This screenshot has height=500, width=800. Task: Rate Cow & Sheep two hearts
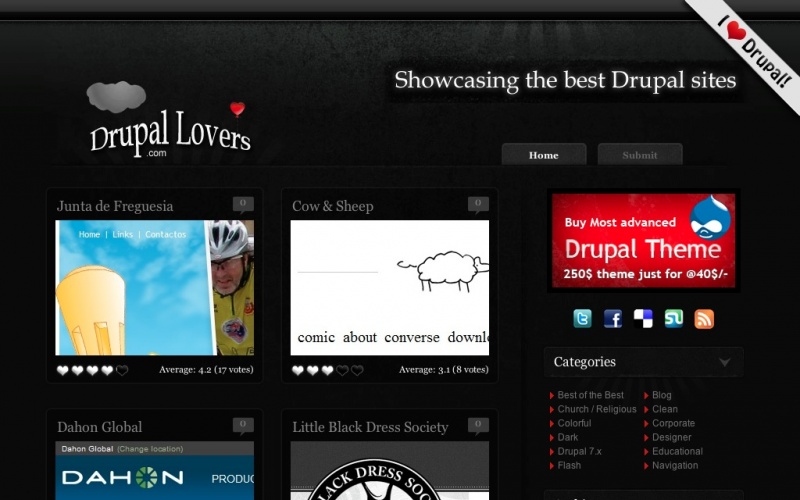[x=313, y=370]
